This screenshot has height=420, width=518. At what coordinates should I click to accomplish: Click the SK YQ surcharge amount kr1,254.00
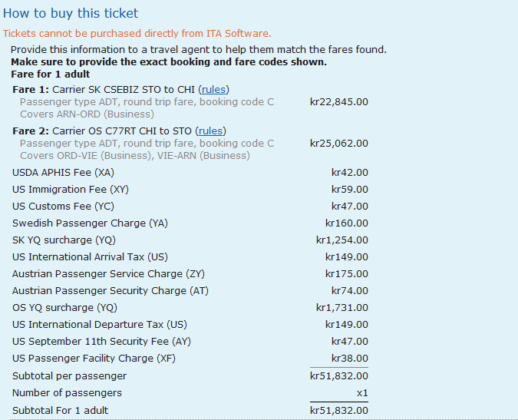tap(341, 240)
